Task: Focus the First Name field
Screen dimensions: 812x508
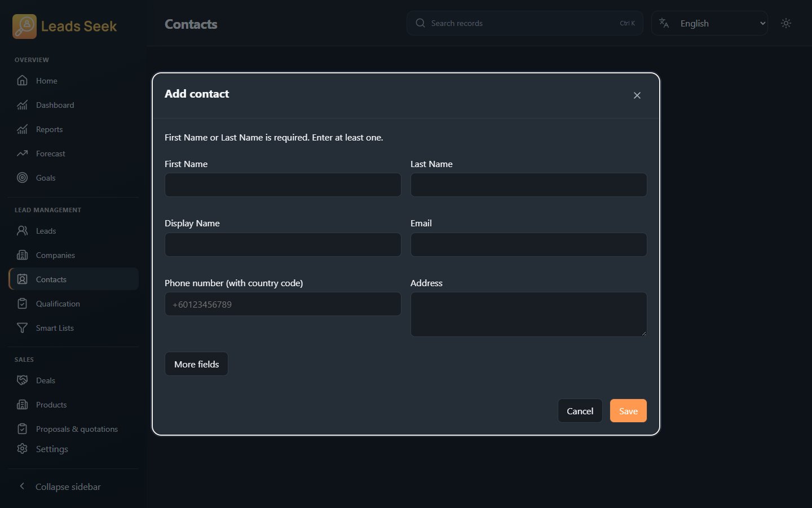Action: 283,185
